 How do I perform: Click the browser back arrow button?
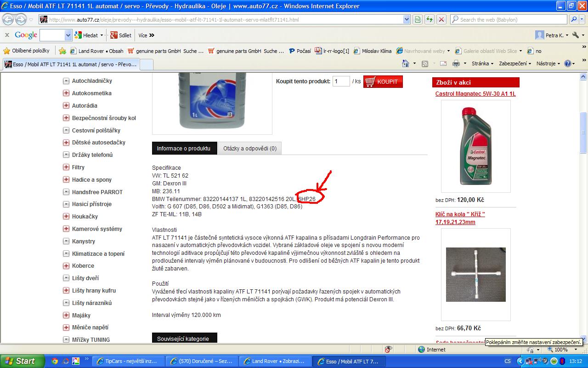tap(8, 19)
